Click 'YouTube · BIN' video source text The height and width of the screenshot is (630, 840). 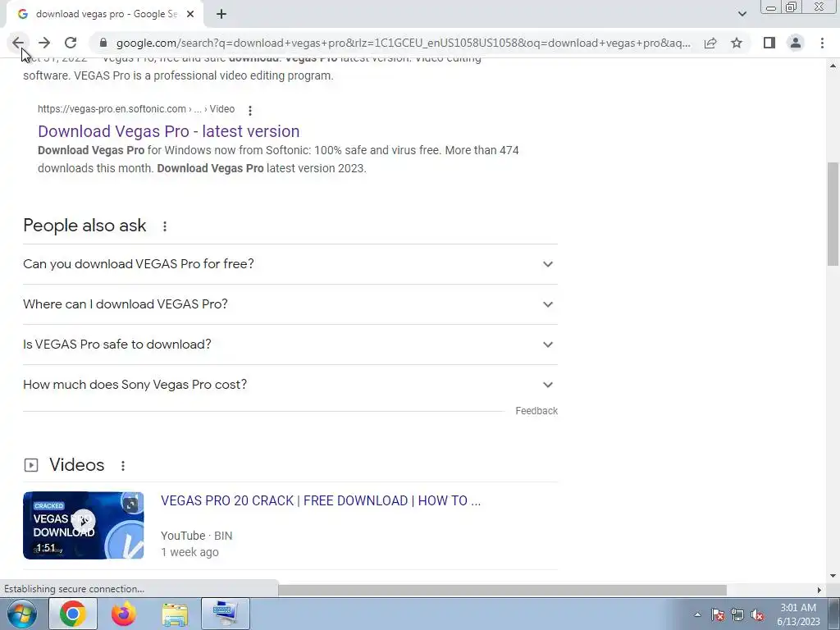(197, 536)
